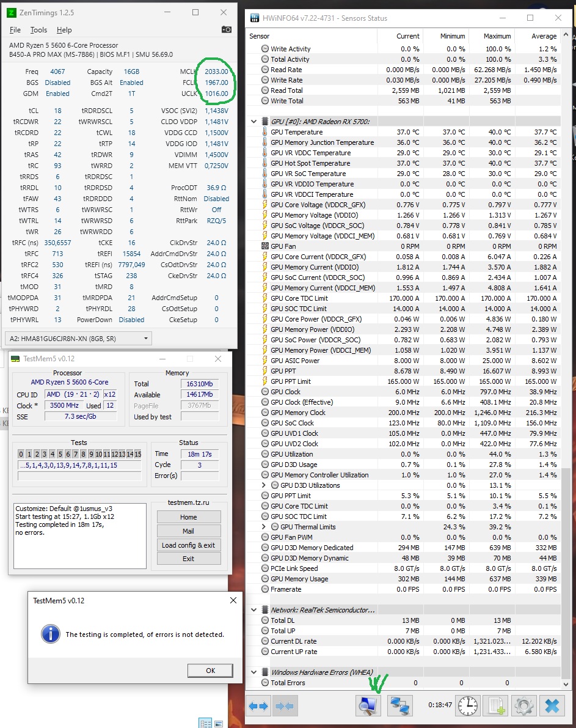Click the Home button in TestMem5

[x=189, y=517]
